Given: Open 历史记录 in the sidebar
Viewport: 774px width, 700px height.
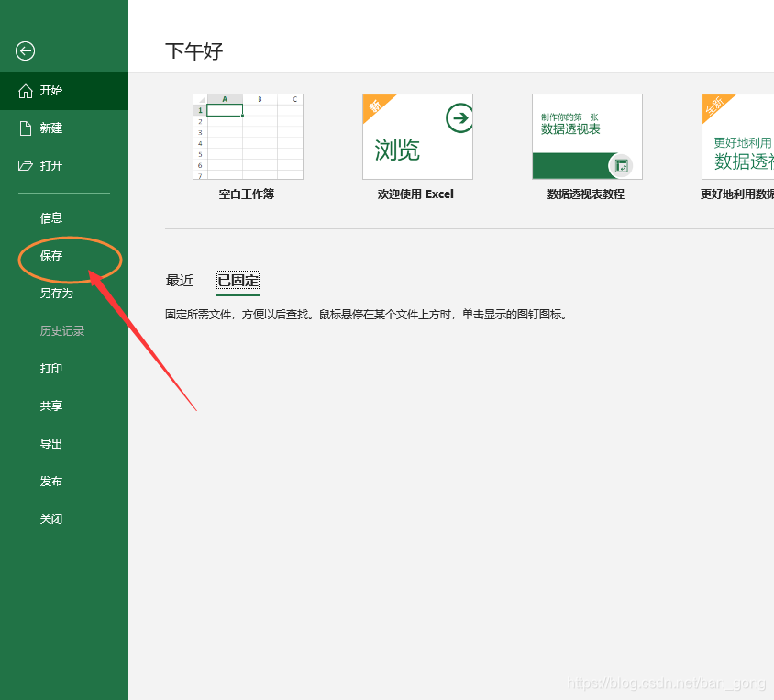Looking at the screenshot, I should (x=64, y=331).
